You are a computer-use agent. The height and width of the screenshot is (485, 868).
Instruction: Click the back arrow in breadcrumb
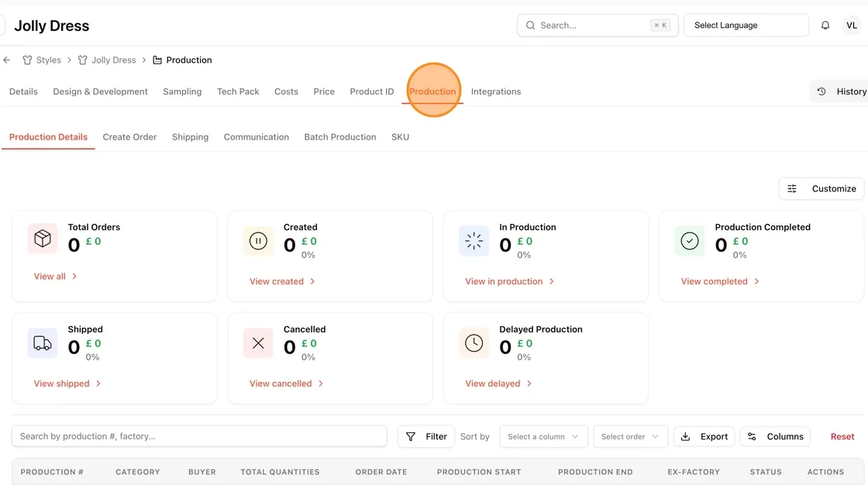[x=7, y=60]
